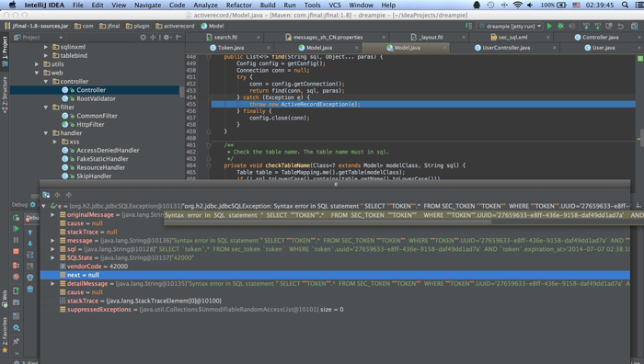Collapse the root e exception node

[43, 206]
